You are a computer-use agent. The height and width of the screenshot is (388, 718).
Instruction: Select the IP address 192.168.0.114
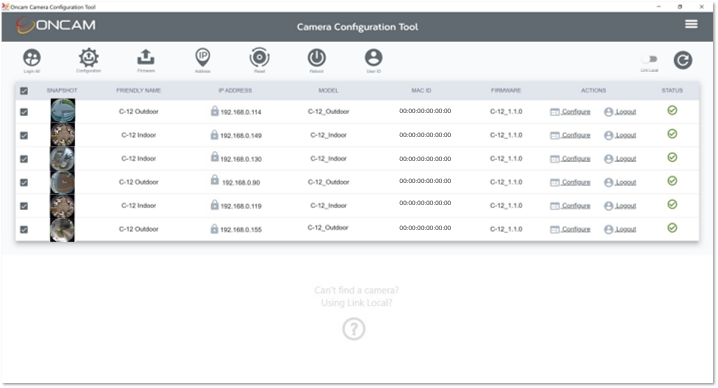241,112
